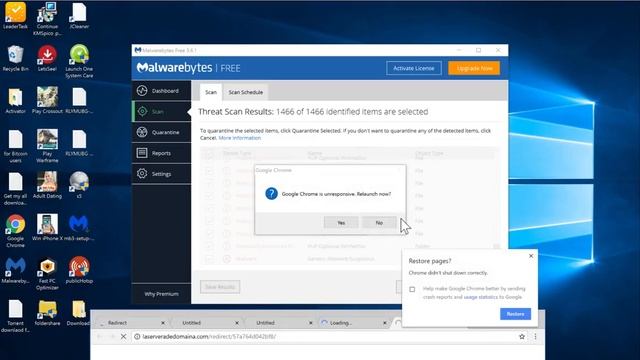
Task: Switch to the Scan tab
Action: click(211, 92)
